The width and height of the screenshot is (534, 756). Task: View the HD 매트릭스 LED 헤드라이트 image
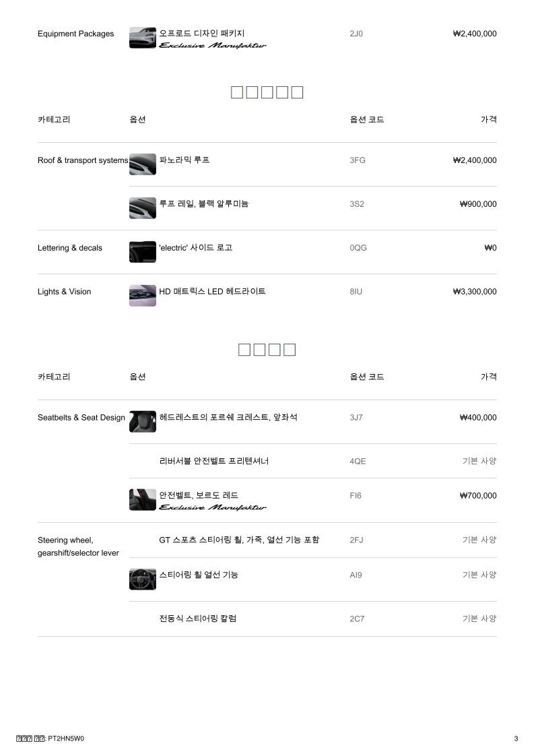click(x=142, y=296)
